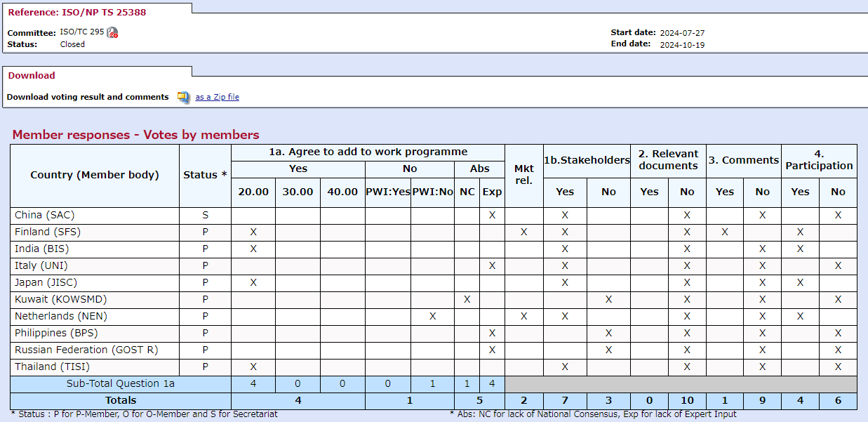Click the Exp abstention column header
Image resolution: width=868 pixels, height=422 pixels.
coord(492,192)
